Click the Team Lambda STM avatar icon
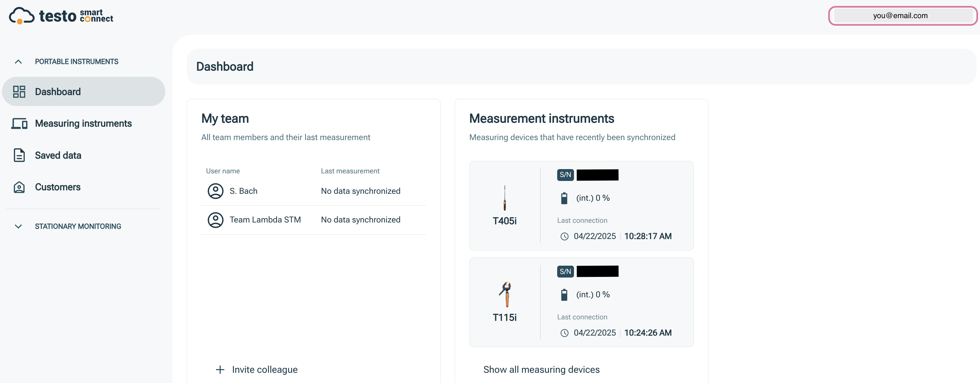Image resolution: width=980 pixels, height=383 pixels. point(215,220)
